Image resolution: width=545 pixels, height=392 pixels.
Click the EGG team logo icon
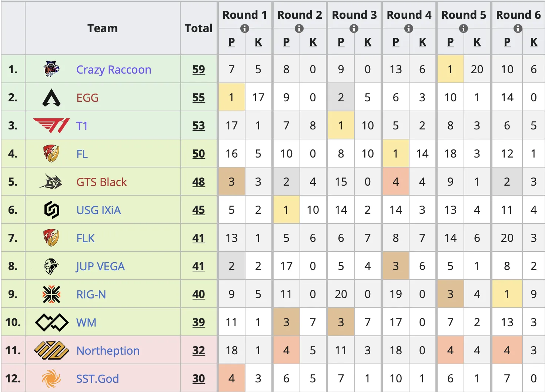pos(51,98)
